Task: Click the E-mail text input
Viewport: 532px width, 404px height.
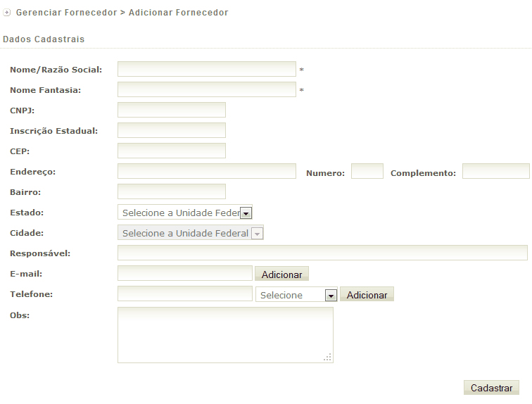Action: 184,273
